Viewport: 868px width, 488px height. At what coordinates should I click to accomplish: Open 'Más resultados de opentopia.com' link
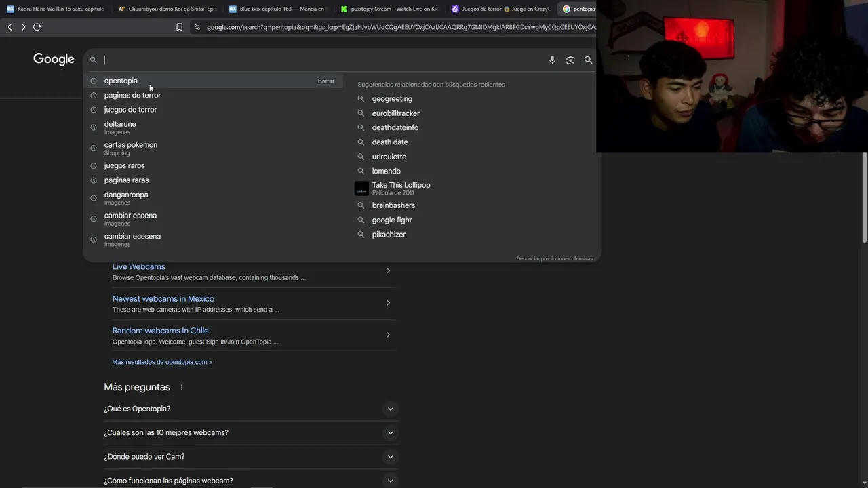point(162,362)
